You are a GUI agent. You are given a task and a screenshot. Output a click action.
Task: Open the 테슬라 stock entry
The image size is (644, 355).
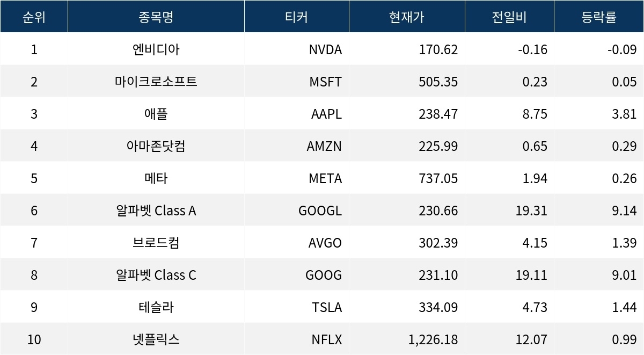pos(156,307)
